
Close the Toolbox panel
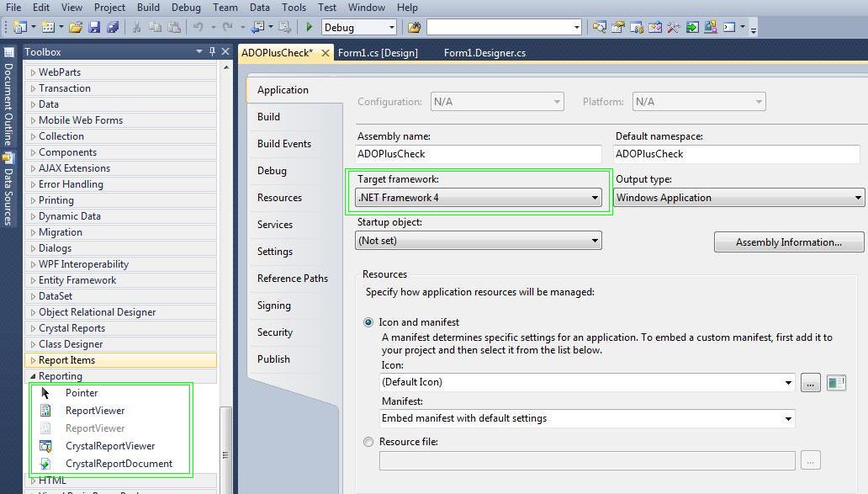tap(225, 51)
